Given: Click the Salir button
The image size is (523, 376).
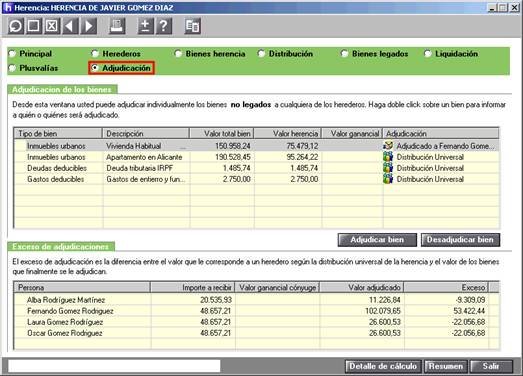Looking at the screenshot, I should 491,366.
